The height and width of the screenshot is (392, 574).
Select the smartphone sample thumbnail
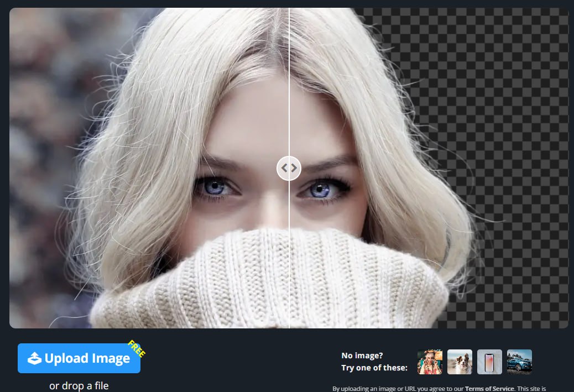(x=489, y=362)
